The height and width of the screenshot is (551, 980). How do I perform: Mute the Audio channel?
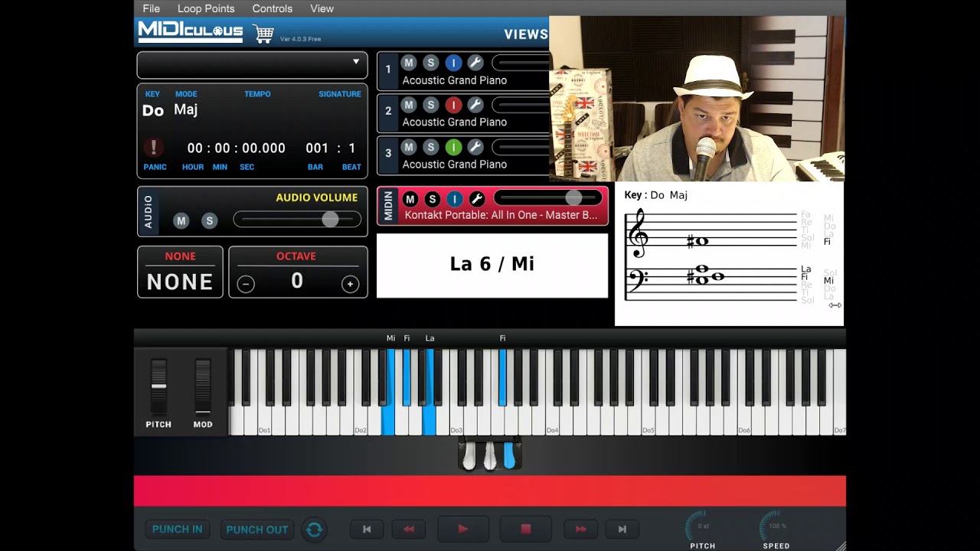pos(181,221)
